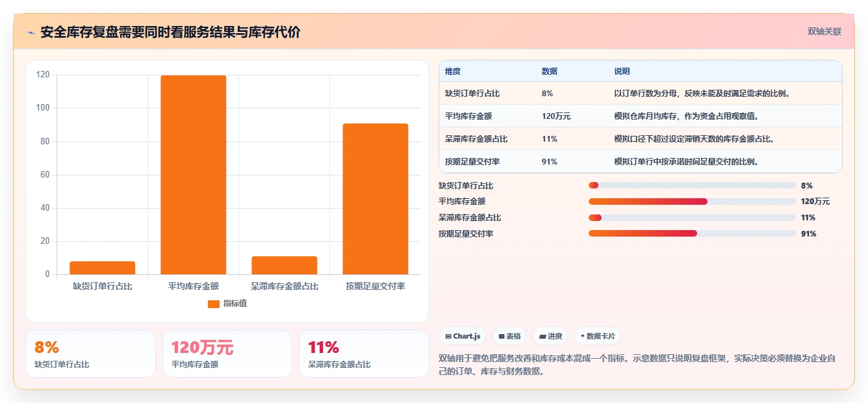The width and height of the screenshot is (868, 403).
Task: Click the 按期足量交付率 label beside progress bar
Action: (466, 234)
